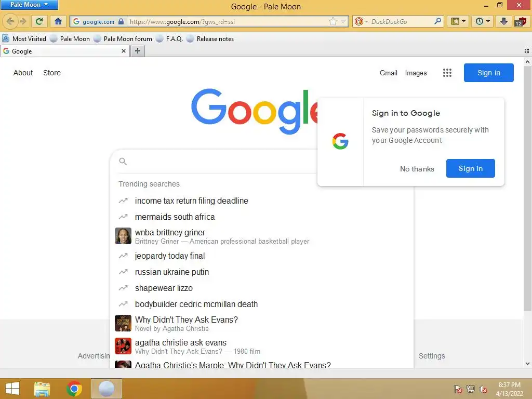Image resolution: width=532 pixels, height=399 pixels.
Task: Select suggestion shapewear lizzo
Action: (x=262, y=288)
